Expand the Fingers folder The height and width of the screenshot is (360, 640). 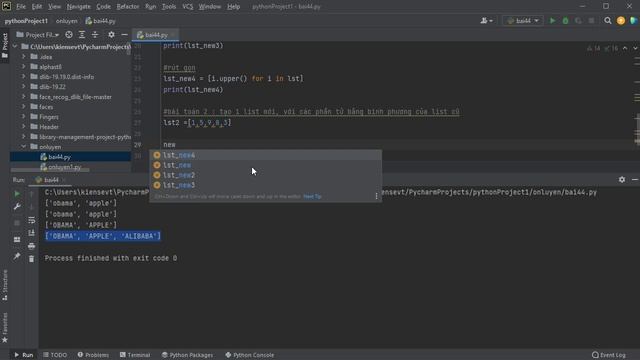24,117
